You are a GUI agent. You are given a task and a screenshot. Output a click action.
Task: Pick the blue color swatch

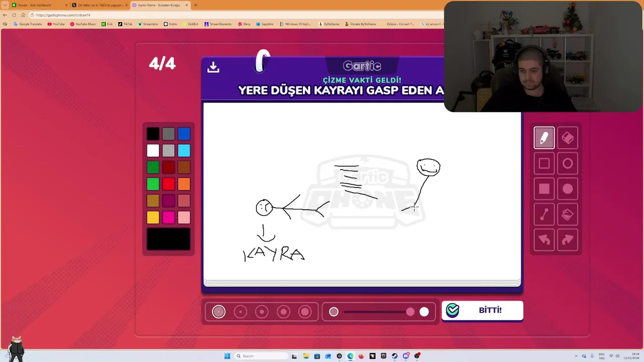(184, 134)
